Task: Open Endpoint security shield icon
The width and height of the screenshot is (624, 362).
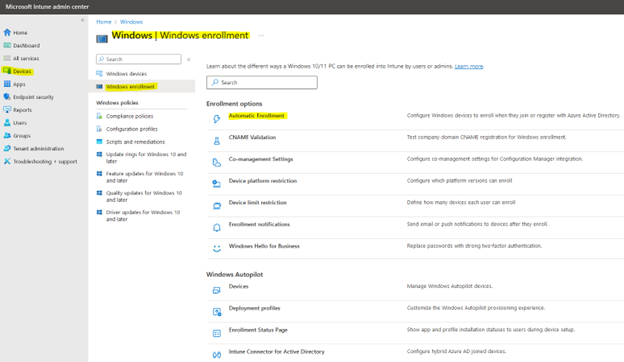Action: tap(7, 97)
